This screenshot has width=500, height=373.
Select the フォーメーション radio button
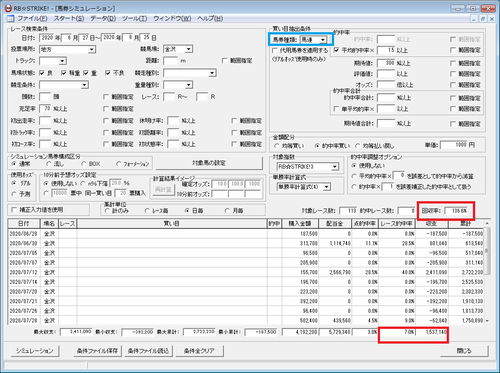118,164
